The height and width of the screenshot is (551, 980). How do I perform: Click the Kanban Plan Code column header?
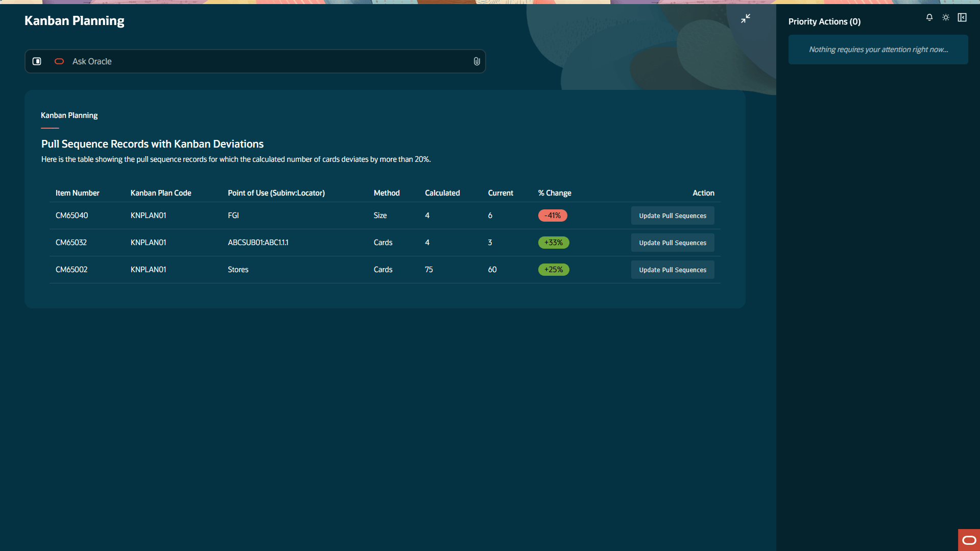pyautogui.click(x=161, y=193)
